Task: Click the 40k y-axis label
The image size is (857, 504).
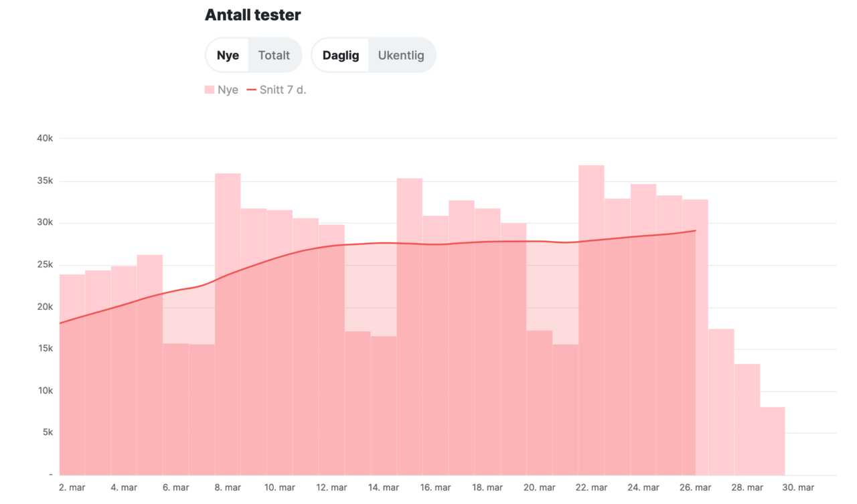Action: coord(45,139)
